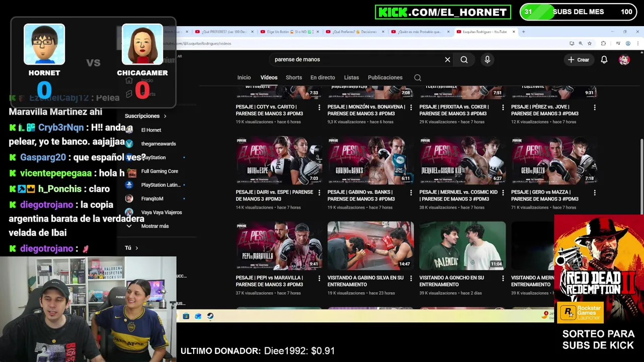Play DAIRI vs ESPE weigh-in thumbnail

point(279,160)
